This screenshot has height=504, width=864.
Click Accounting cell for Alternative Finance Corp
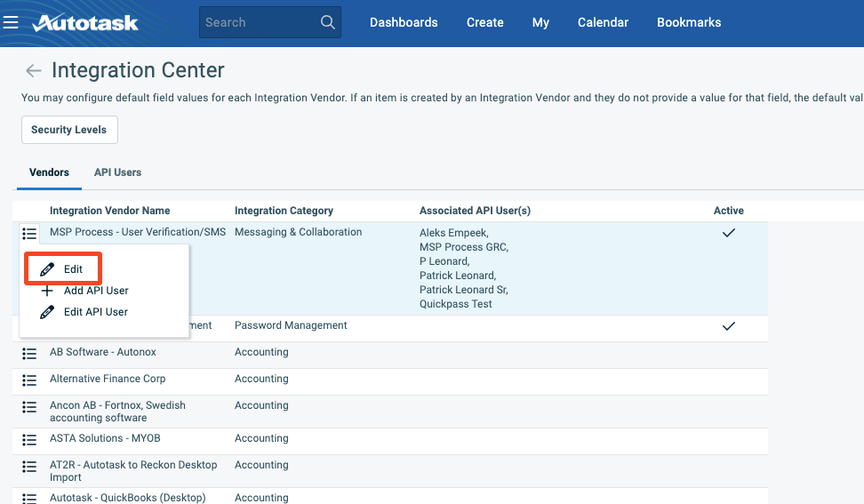pyautogui.click(x=261, y=379)
